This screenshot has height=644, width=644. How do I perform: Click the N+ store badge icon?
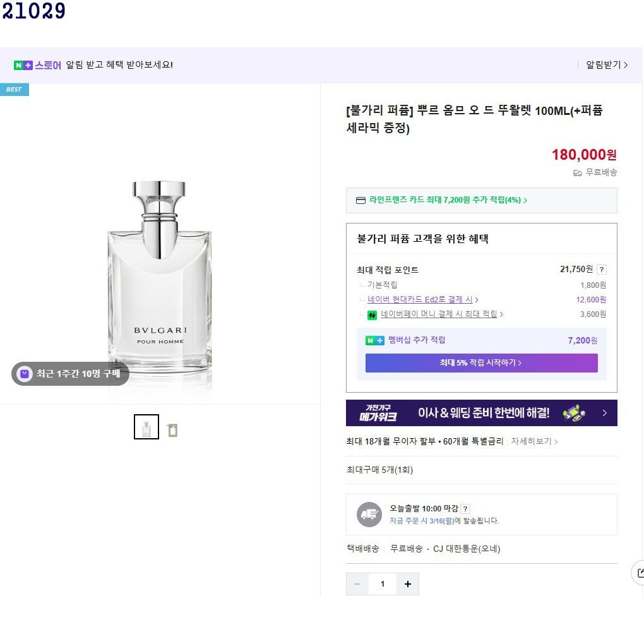(x=23, y=65)
